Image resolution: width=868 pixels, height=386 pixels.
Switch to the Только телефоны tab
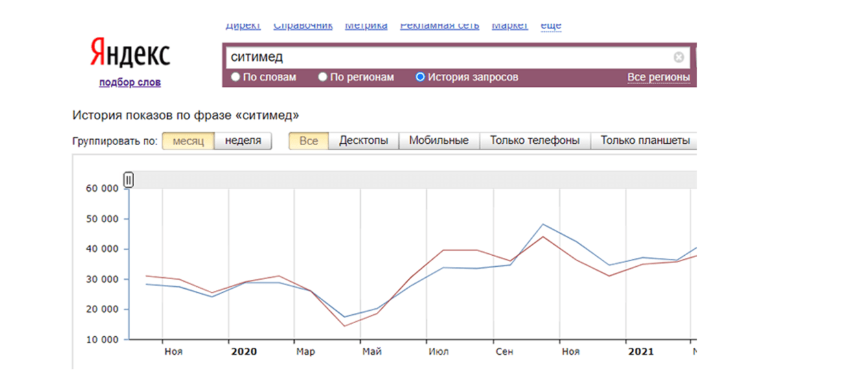pos(534,141)
